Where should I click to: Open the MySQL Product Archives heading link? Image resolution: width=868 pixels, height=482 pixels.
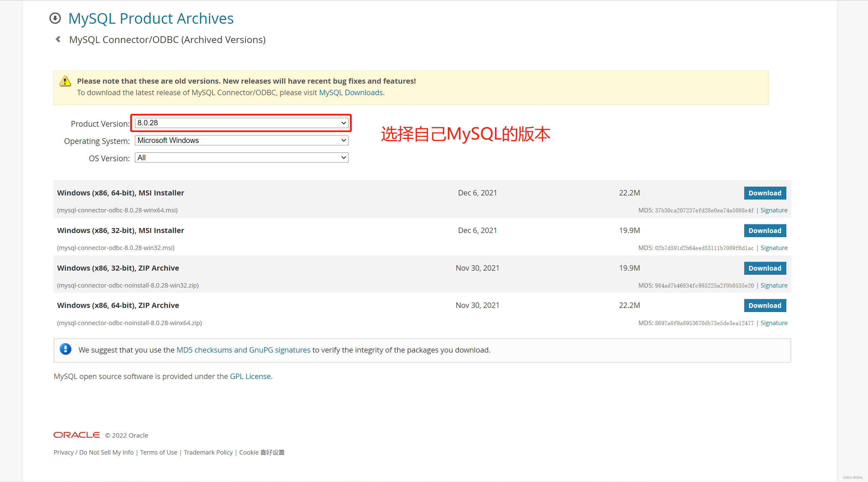(151, 18)
